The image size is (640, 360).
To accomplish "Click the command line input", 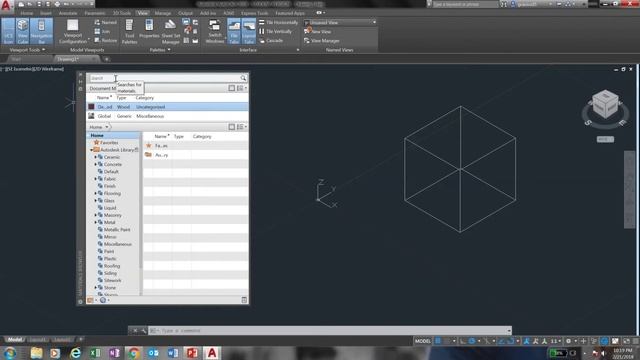I will [331, 331].
